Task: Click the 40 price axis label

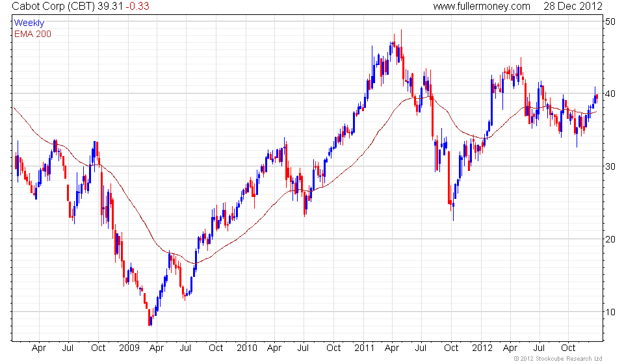Action: click(x=610, y=94)
